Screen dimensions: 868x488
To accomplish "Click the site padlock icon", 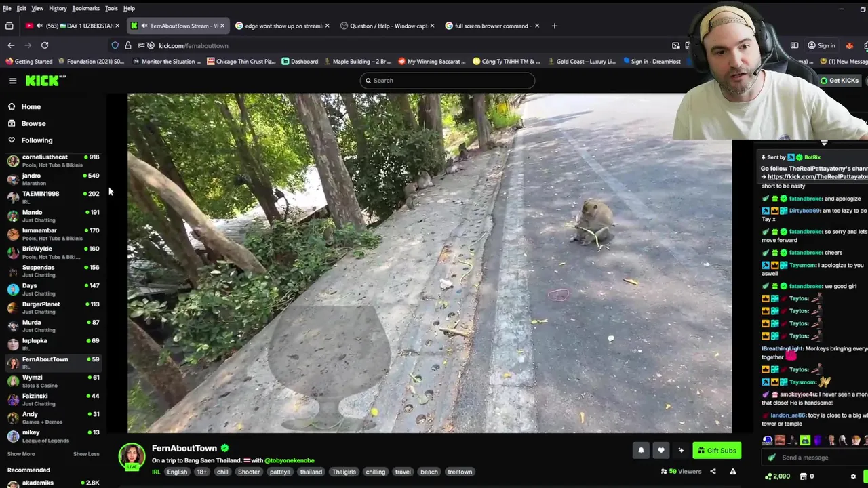I will coord(128,45).
